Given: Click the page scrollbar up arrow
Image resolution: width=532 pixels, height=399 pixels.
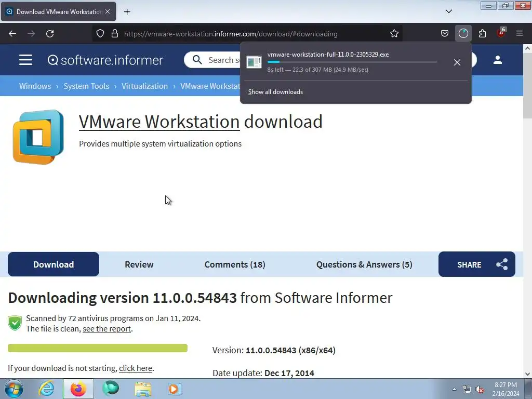Looking at the screenshot, I should [x=527, y=48].
